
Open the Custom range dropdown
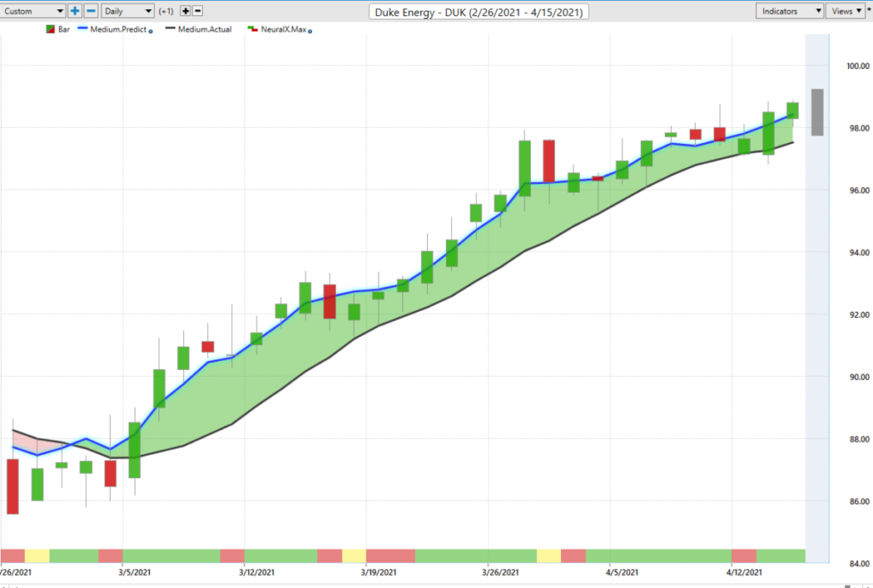(33, 11)
